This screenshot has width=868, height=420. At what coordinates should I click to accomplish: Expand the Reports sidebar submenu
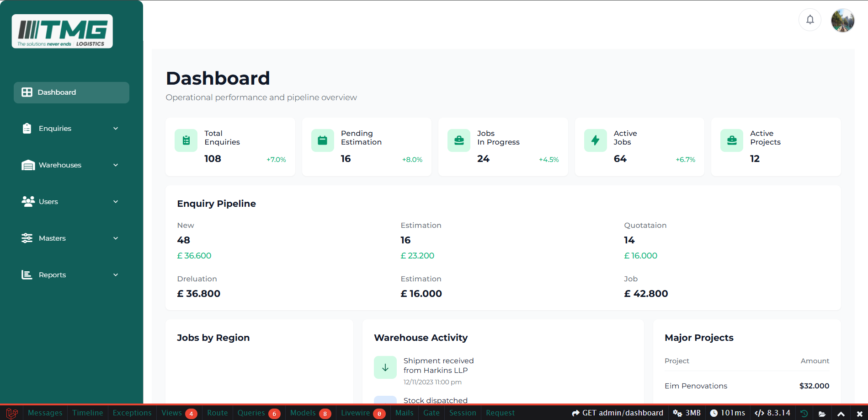[71, 275]
